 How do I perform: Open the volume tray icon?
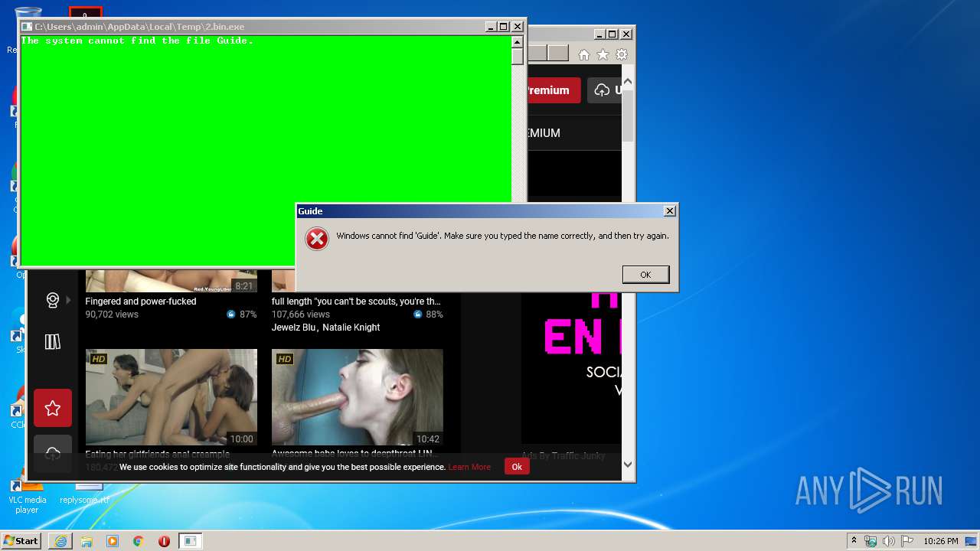tap(889, 541)
